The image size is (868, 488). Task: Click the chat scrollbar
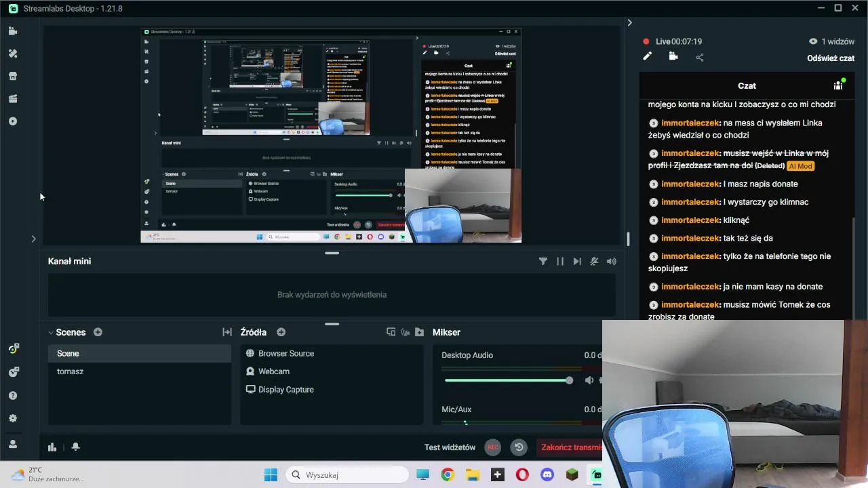pos(853,267)
